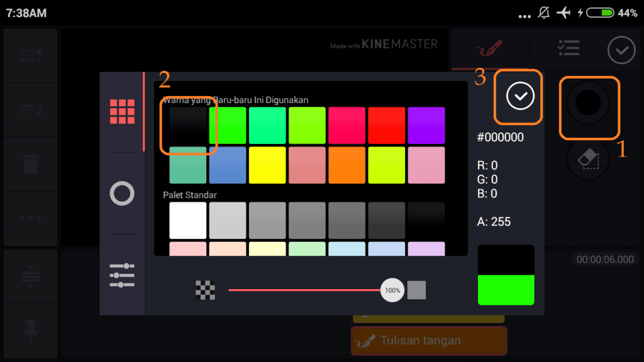Viewport: 644px width, 362px height.
Task: Click the #000000 hex value
Action: point(500,137)
